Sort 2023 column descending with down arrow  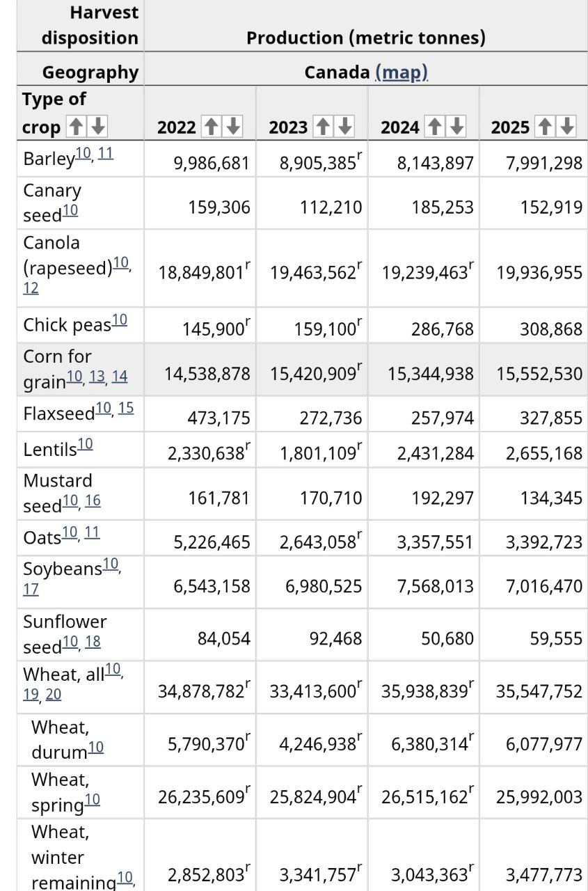[345, 127]
